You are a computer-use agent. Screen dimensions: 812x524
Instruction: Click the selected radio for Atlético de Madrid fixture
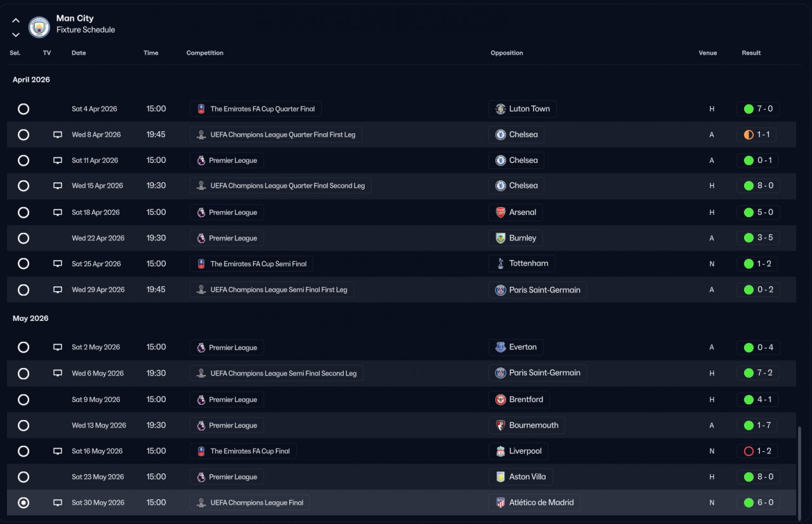pyautogui.click(x=23, y=502)
